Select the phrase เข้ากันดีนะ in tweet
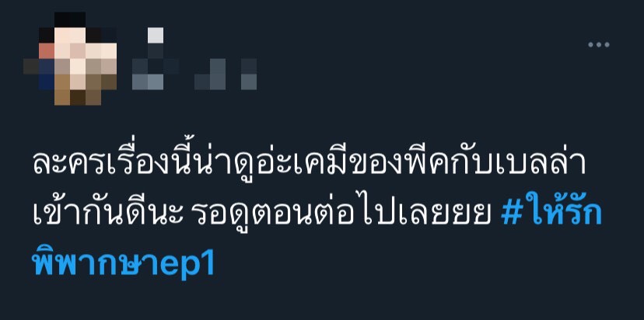Image resolution: width=644 pixels, height=320 pixels. click(x=107, y=214)
